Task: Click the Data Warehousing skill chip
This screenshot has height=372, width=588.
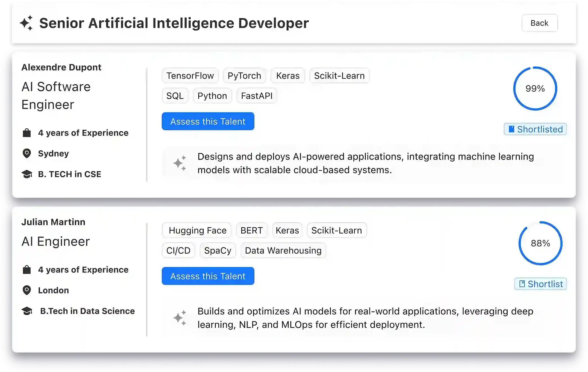Action: pos(283,250)
